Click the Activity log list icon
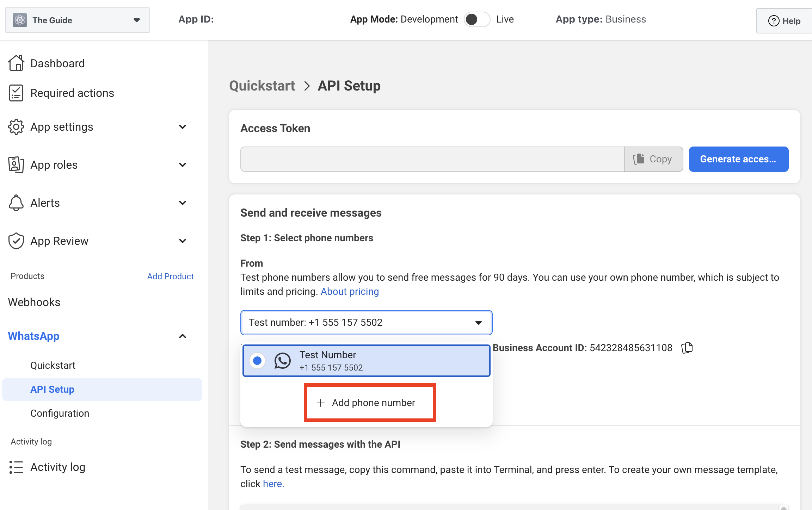The height and width of the screenshot is (510, 812). point(16,467)
